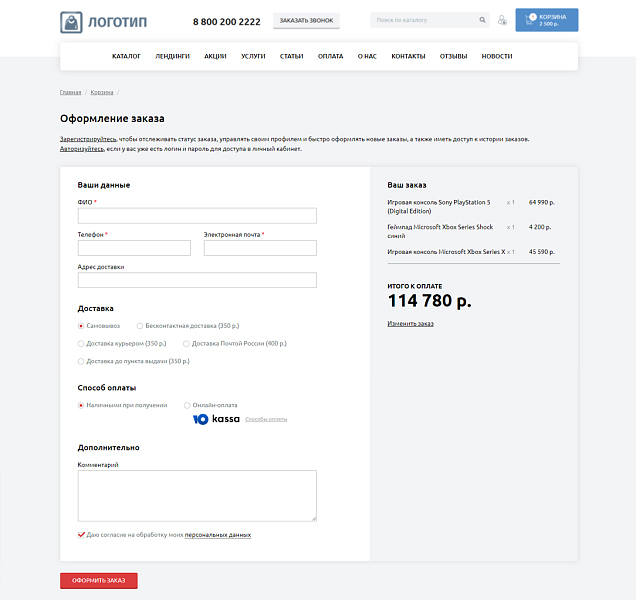Choose Онлайн-оплата payment method
This screenshot has height=600, width=636.
click(187, 405)
